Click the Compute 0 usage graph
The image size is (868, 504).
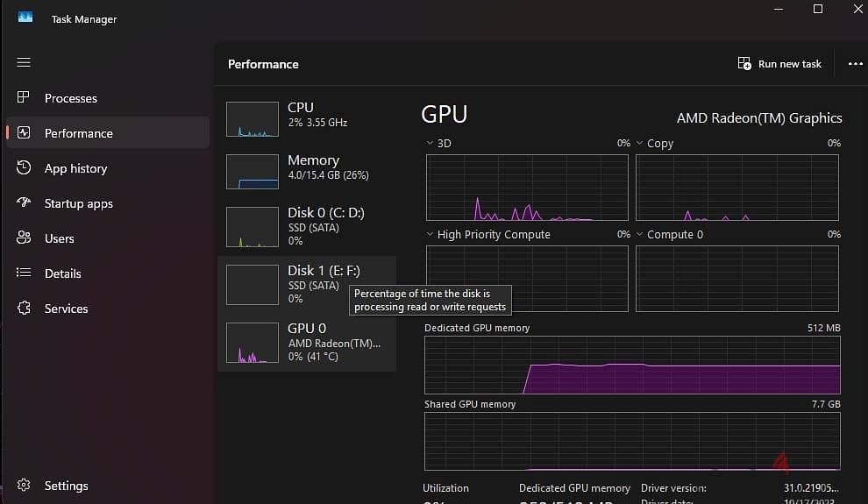pyautogui.click(x=736, y=279)
